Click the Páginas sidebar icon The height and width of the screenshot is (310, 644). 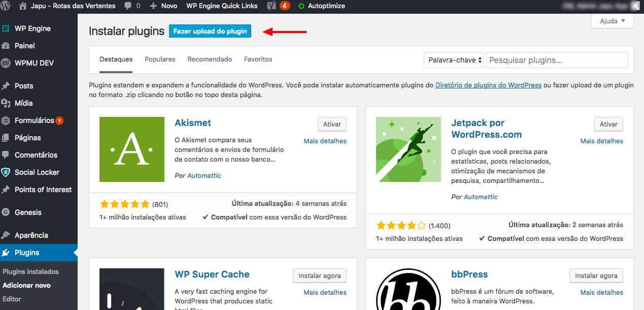[x=6, y=138]
